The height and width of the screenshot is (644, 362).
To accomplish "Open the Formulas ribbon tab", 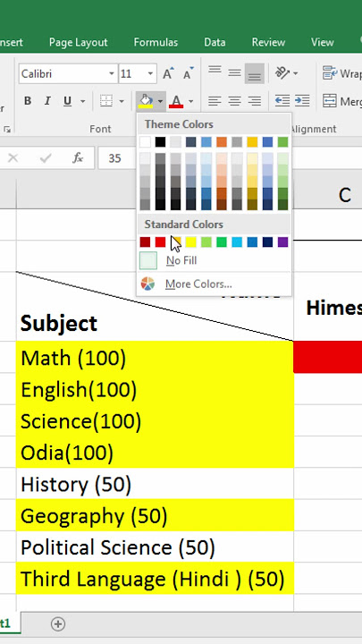I will point(156,42).
